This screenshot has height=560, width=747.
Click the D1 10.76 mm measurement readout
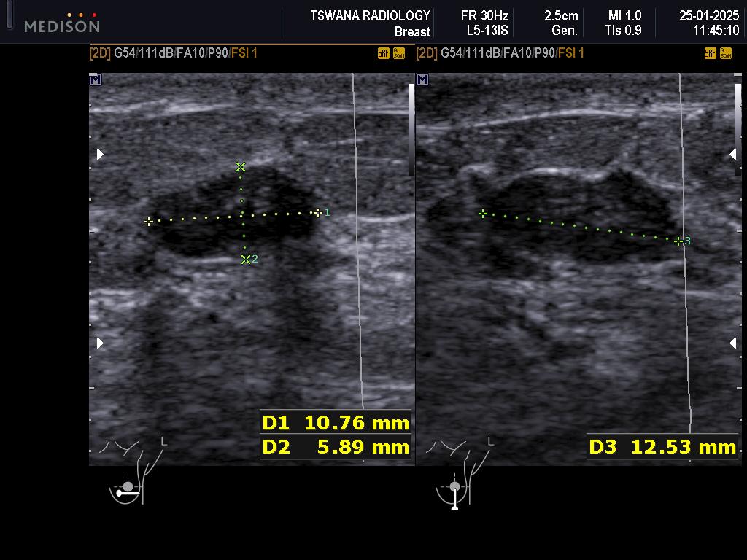tap(336, 422)
